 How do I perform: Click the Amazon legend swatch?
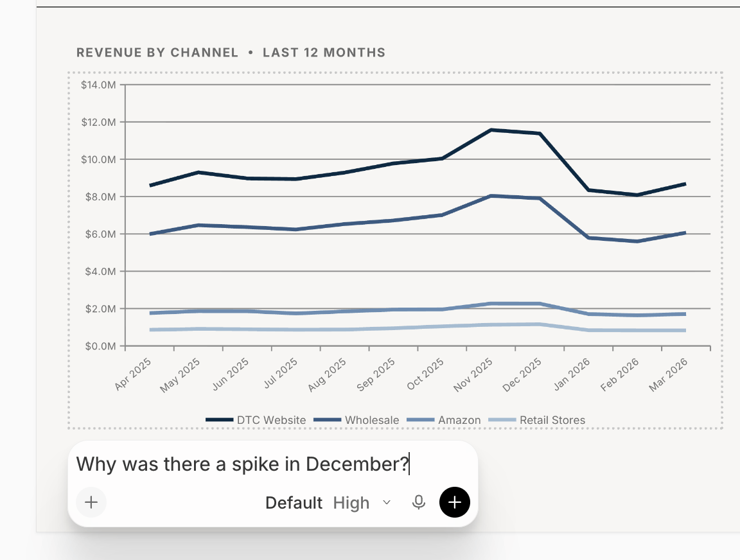tap(421, 420)
